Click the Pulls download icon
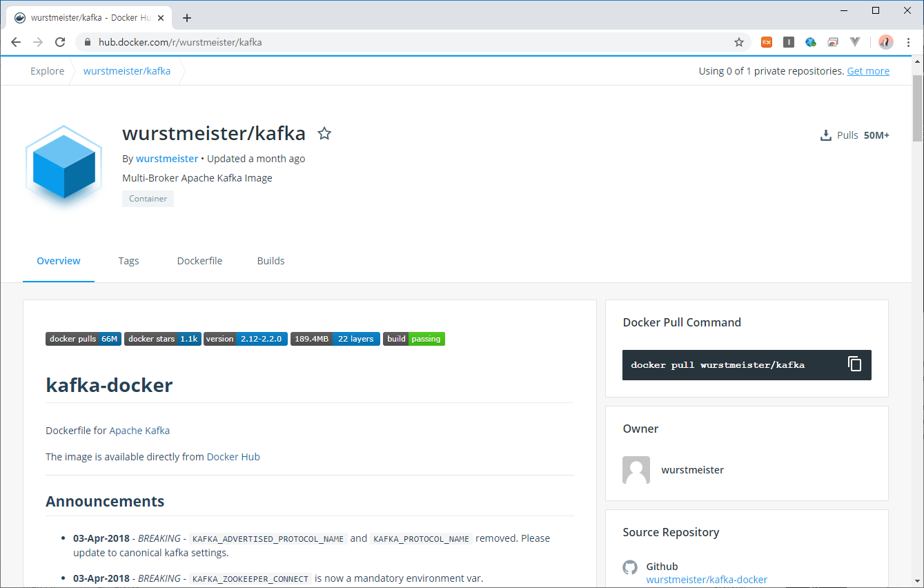924x588 pixels. (825, 135)
